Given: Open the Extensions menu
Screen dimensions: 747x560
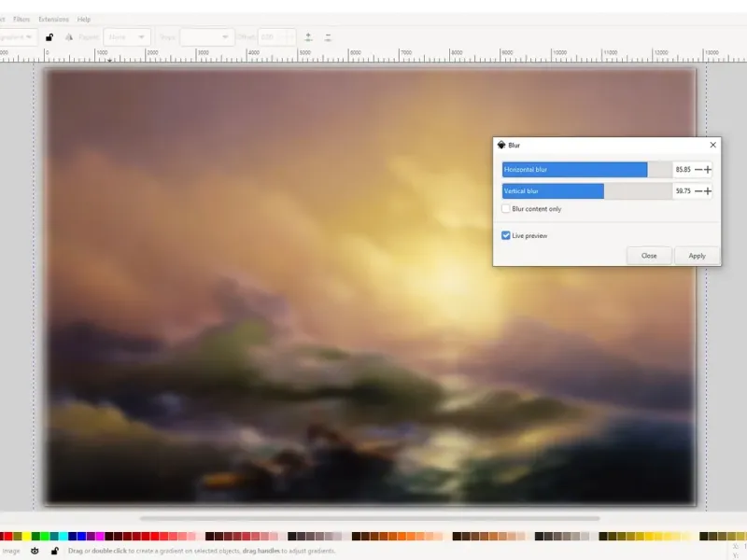Looking at the screenshot, I should tap(53, 19).
